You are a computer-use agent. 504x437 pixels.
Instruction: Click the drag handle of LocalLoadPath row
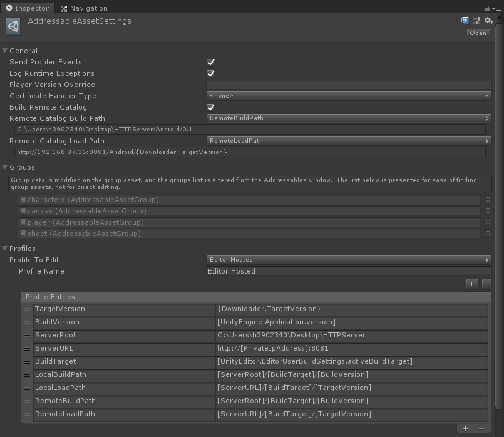[x=27, y=389]
